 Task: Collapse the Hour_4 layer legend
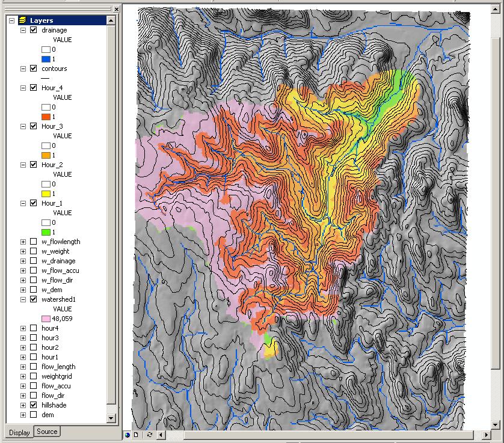[23, 88]
